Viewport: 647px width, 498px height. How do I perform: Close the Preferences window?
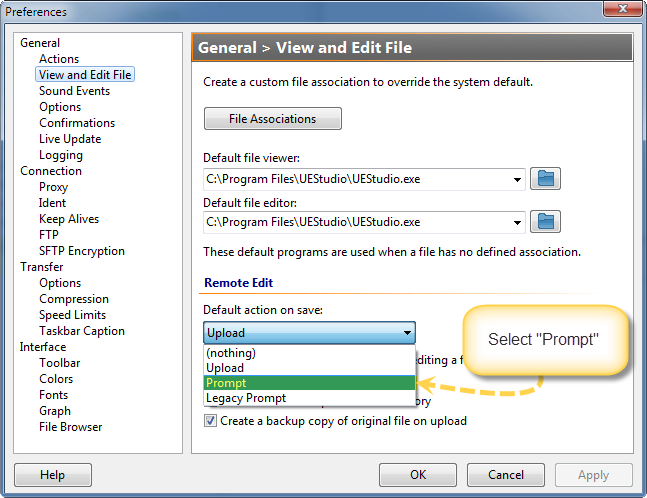pyautogui.click(x=623, y=8)
